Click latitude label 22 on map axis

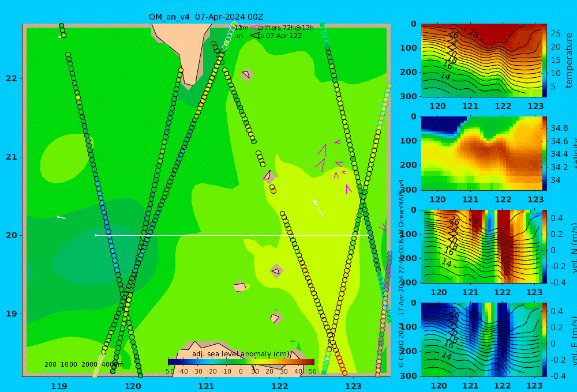pos(12,79)
